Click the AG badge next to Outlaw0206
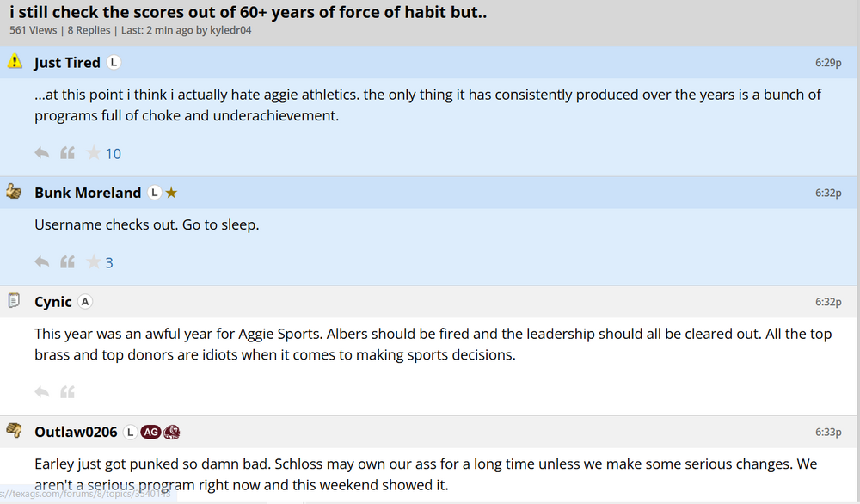The height and width of the screenshot is (504, 860). pos(150,432)
